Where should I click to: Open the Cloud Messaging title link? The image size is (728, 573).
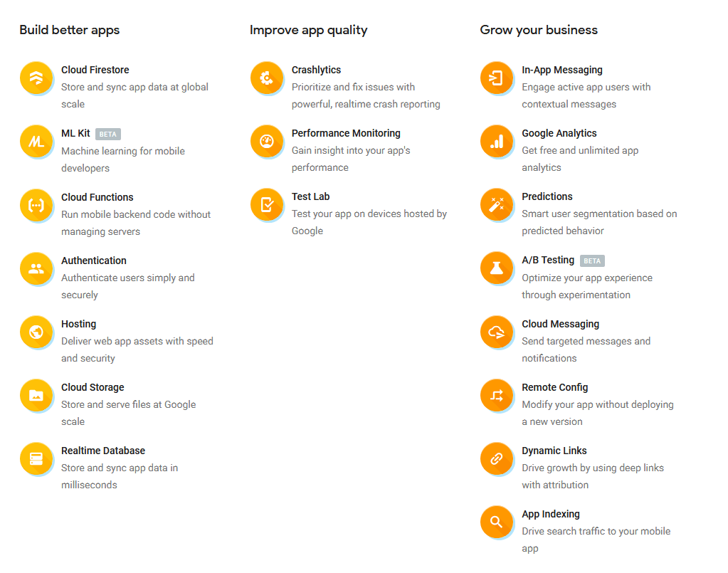pos(560,324)
